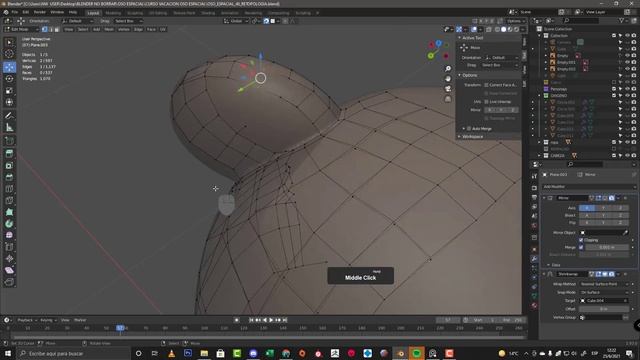
Task: Click the Shrinkwrap Offset value field
Action: point(604,309)
